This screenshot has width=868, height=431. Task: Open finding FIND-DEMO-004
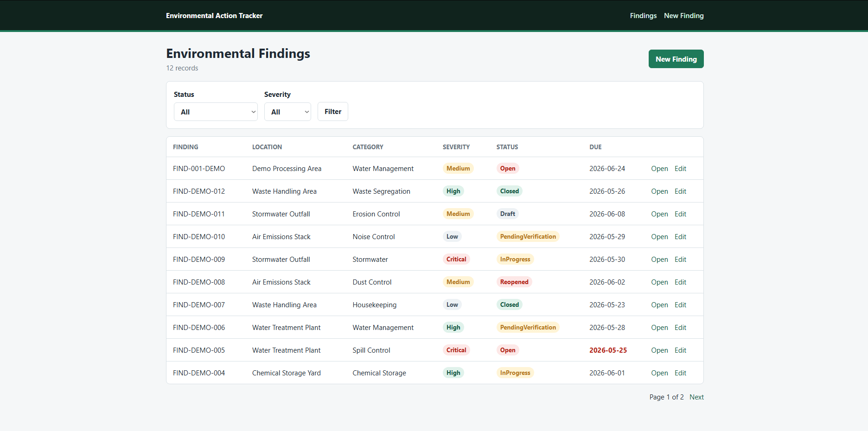[659, 373]
